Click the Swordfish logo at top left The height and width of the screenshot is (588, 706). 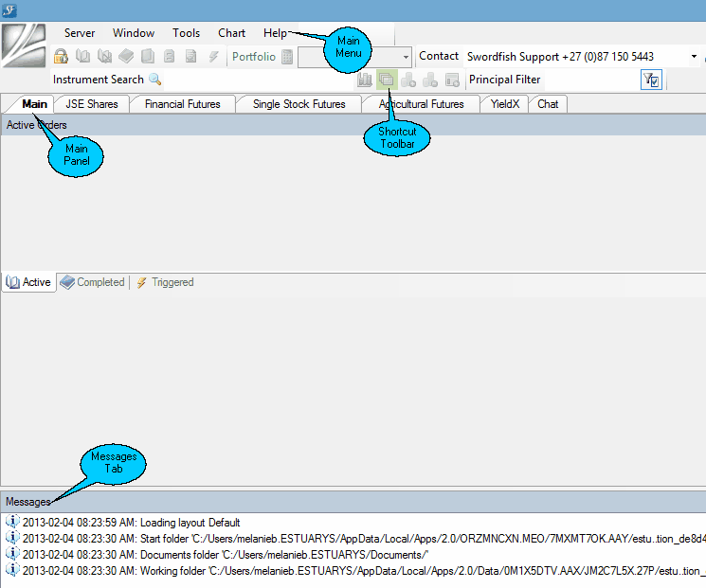coord(24,45)
